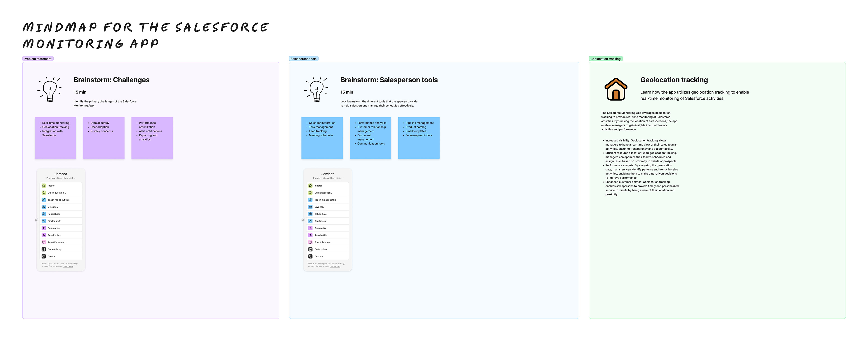Click Similar stuff icon in Challenges Jambot
868x341 pixels.
[x=43, y=221]
